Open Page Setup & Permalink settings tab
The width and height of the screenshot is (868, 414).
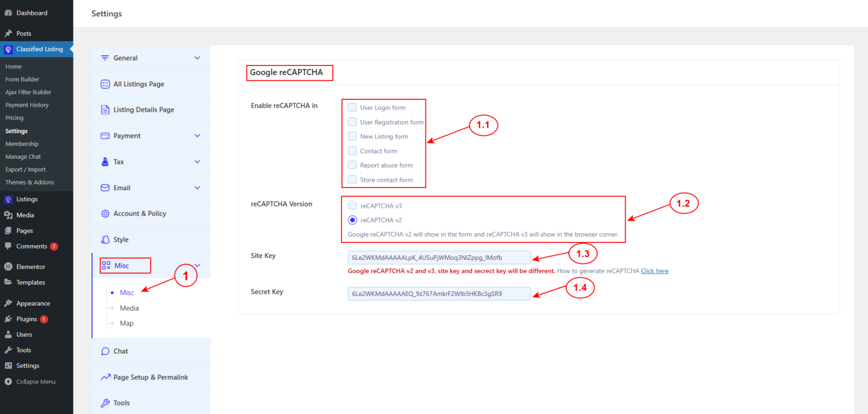(151, 377)
